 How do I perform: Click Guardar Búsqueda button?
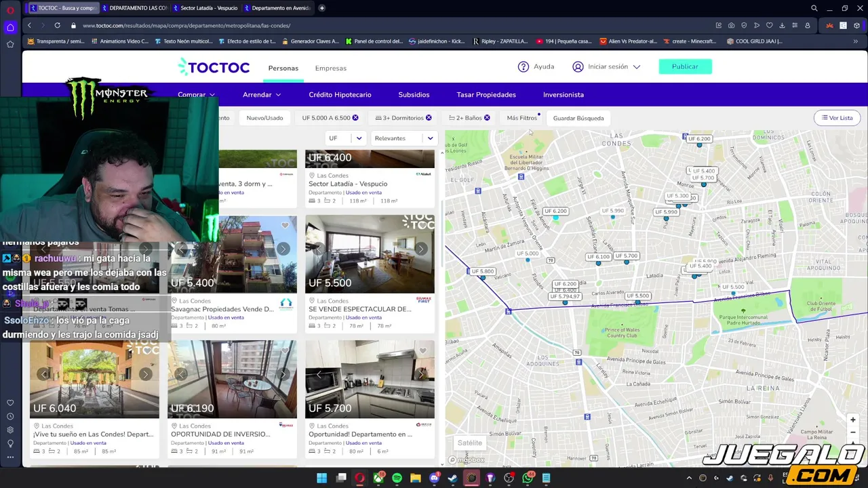click(578, 118)
